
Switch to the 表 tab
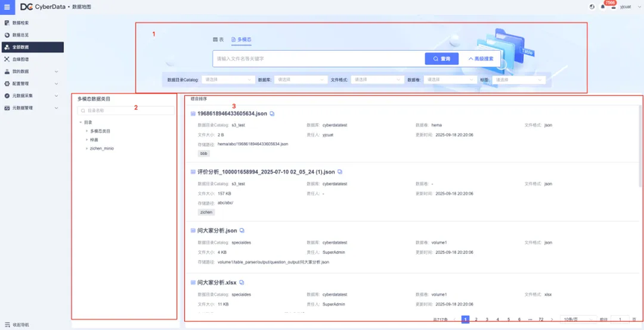(218, 39)
